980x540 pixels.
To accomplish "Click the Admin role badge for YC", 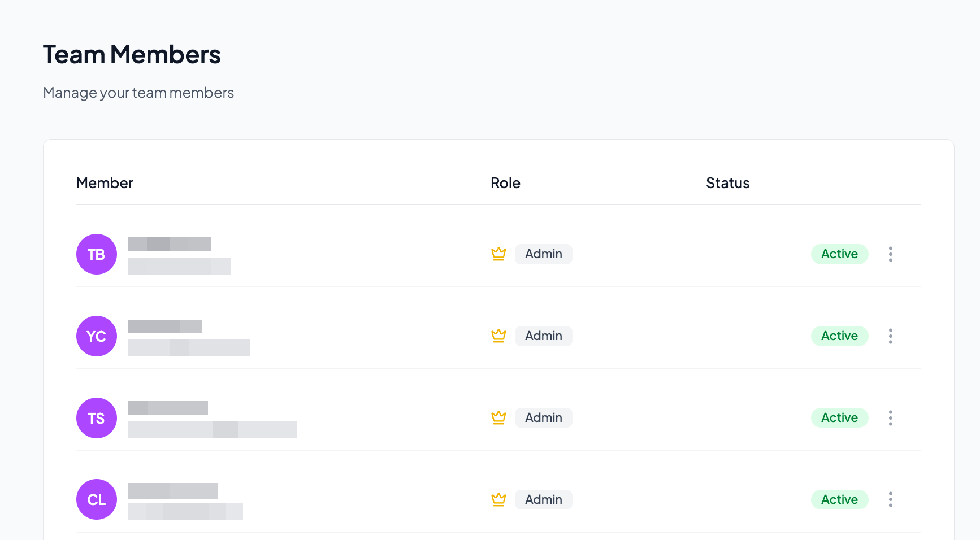I will click(543, 336).
